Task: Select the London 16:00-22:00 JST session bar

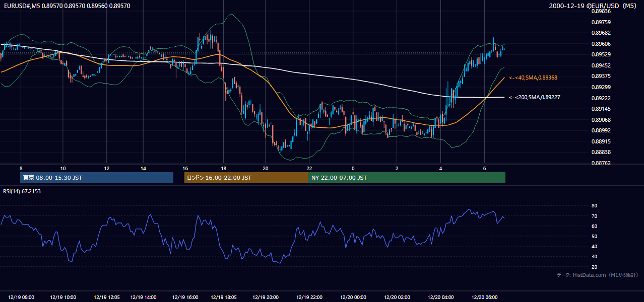Action: pyautogui.click(x=246, y=178)
